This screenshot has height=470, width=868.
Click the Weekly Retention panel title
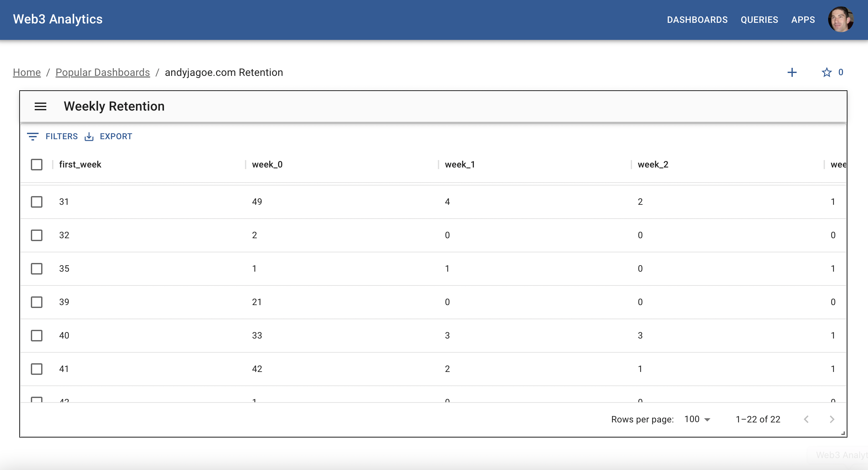pyautogui.click(x=114, y=106)
